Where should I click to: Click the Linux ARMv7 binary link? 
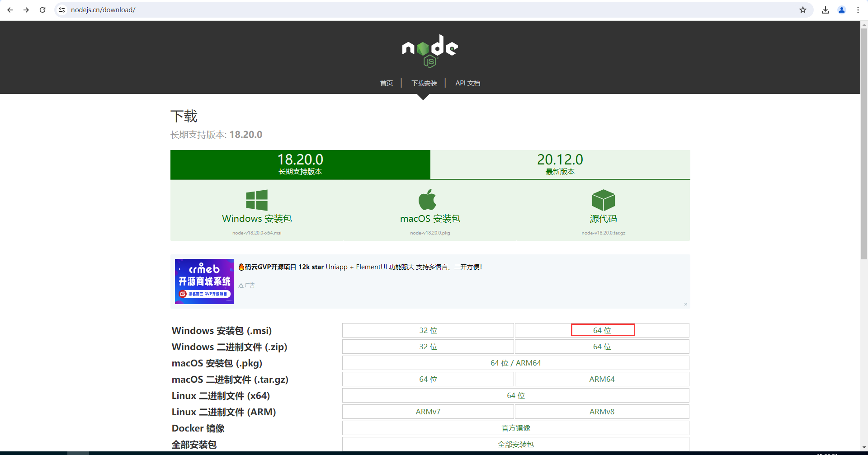pyautogui.click(x=428, y=412)
